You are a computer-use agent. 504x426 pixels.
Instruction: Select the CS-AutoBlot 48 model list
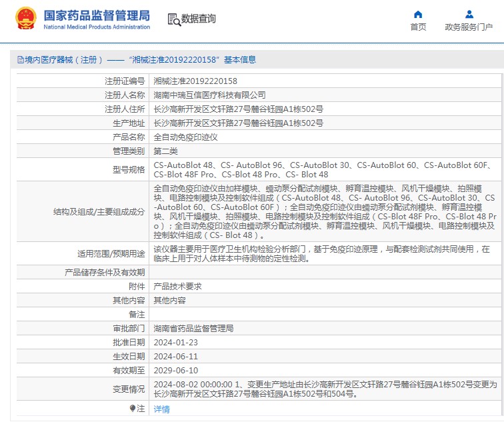point(323,170)
